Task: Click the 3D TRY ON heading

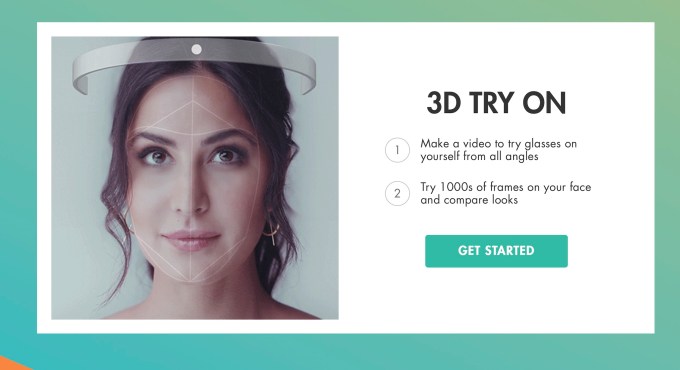Action: 496,103
